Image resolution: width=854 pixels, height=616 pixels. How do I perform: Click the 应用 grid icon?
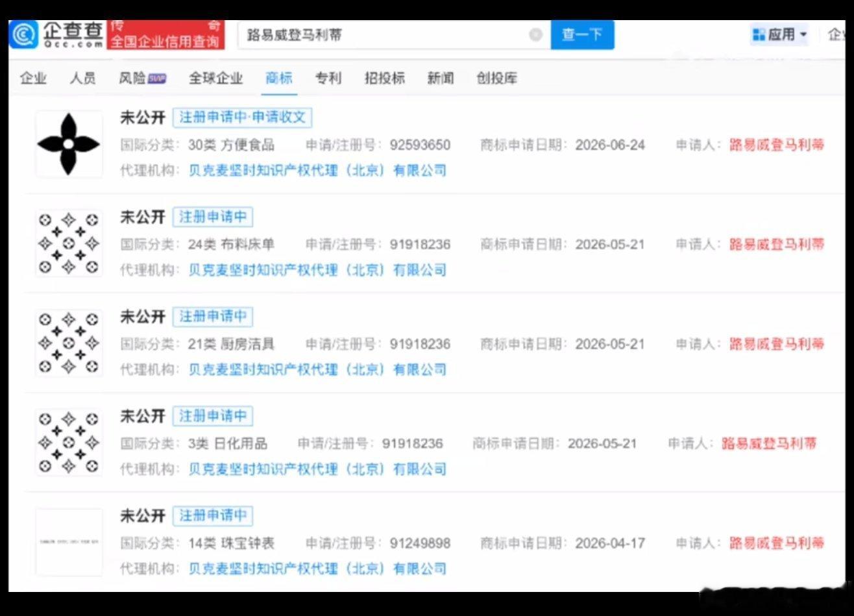[758, 35]
